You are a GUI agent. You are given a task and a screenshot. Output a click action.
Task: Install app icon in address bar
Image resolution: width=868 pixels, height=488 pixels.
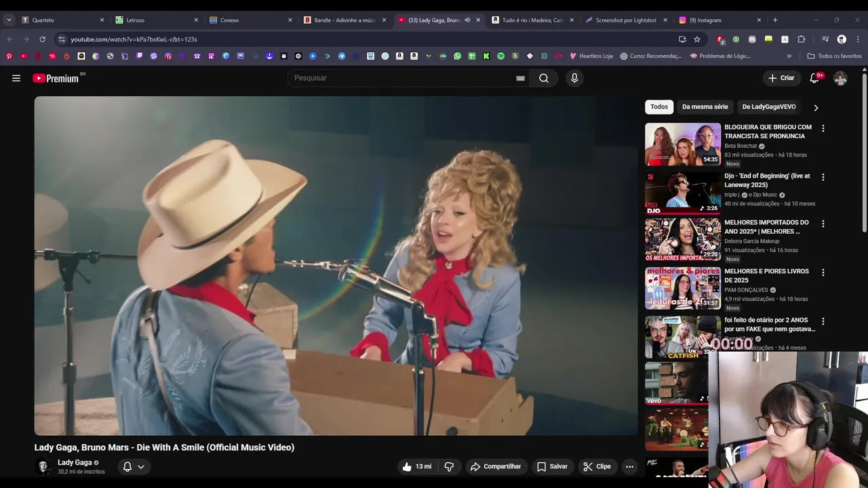(x=682, y=39)
